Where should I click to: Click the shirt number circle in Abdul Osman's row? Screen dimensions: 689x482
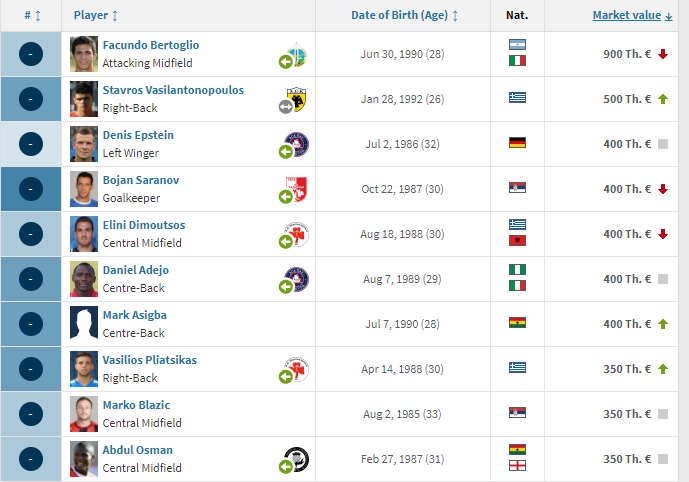[31, 459]
